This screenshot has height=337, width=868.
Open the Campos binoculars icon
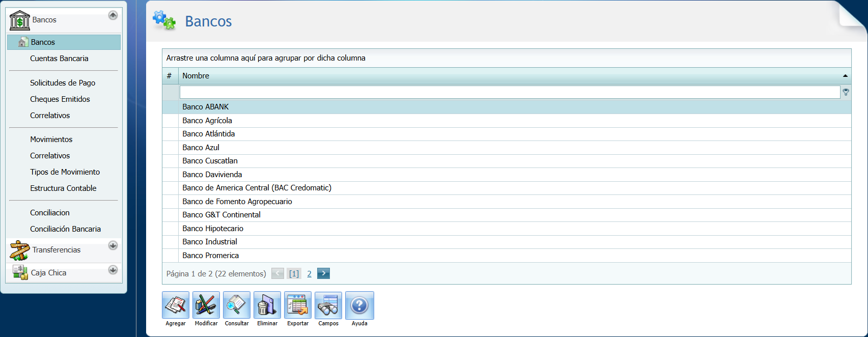click(328, 305)
